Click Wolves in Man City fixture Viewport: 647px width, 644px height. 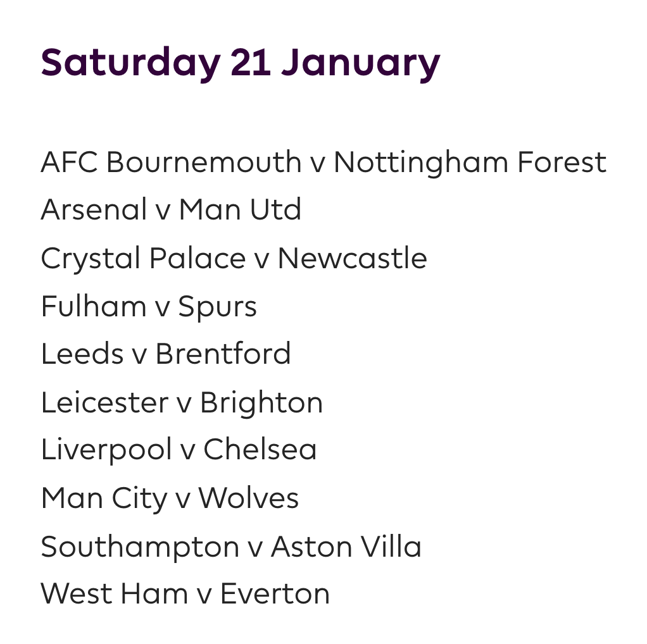[248, 498]
